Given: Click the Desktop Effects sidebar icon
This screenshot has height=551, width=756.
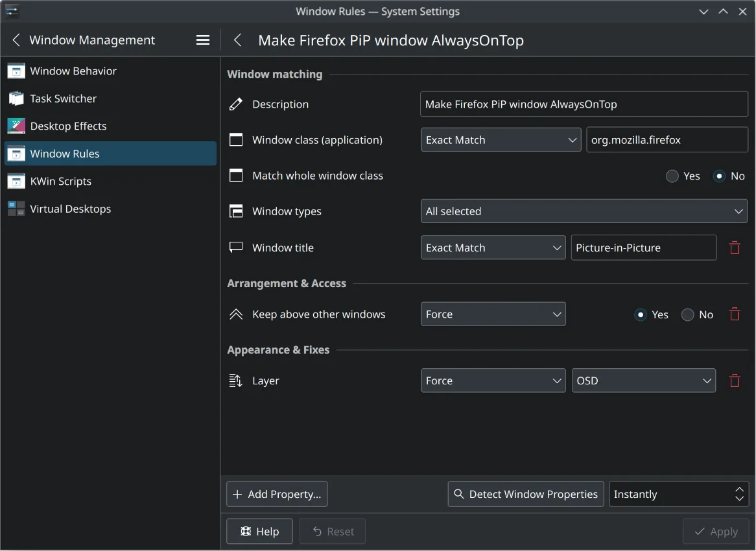Looking at the screenshot, I should pyautogui.click(x=16, y=126).
